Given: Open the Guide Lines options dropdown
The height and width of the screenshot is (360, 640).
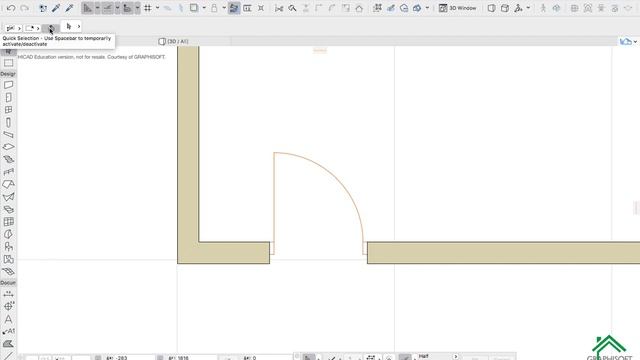Looking at the screenshot, I should pyautogui.click(x=97, y=8).
